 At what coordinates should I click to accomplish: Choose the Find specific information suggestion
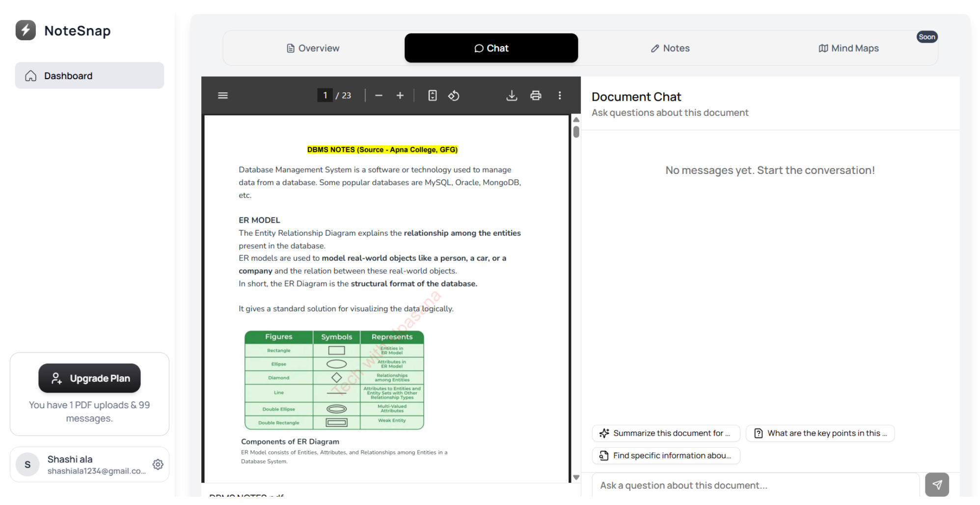pyautogui.click(x=666, y=455)
